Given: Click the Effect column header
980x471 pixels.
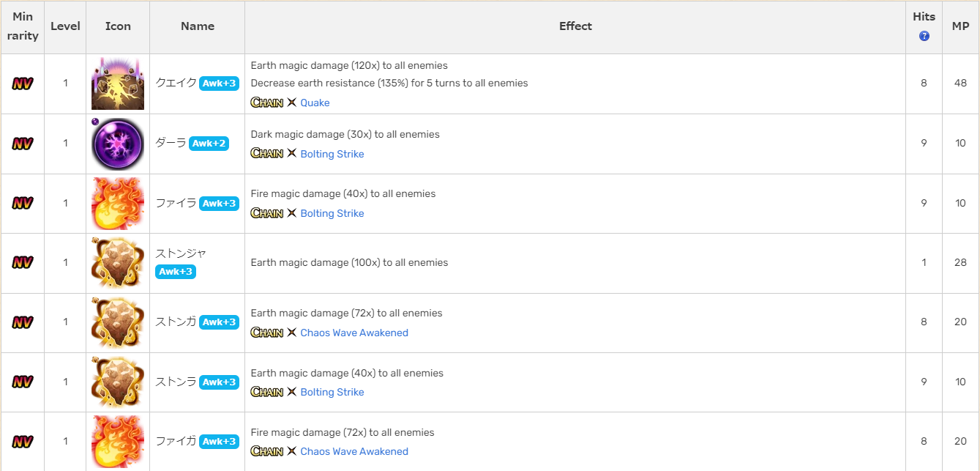Looking at the screenshot, I should (575, 26).
